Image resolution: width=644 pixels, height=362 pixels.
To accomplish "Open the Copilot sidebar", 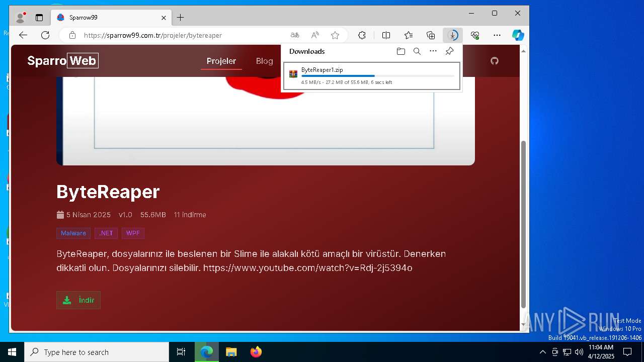I will point(518,35).
